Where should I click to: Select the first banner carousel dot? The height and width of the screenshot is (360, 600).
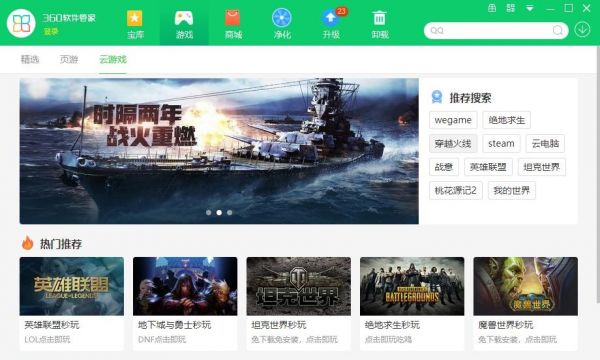coord(209,212)
